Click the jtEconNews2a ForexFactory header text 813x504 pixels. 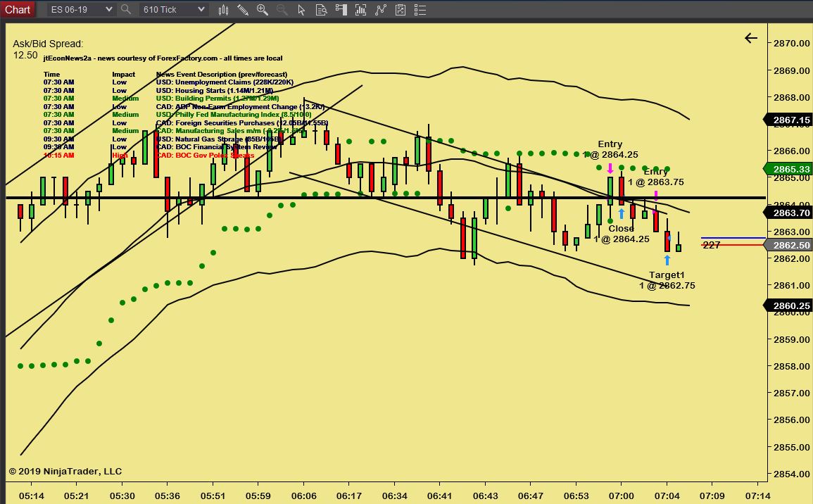[163, 58]
